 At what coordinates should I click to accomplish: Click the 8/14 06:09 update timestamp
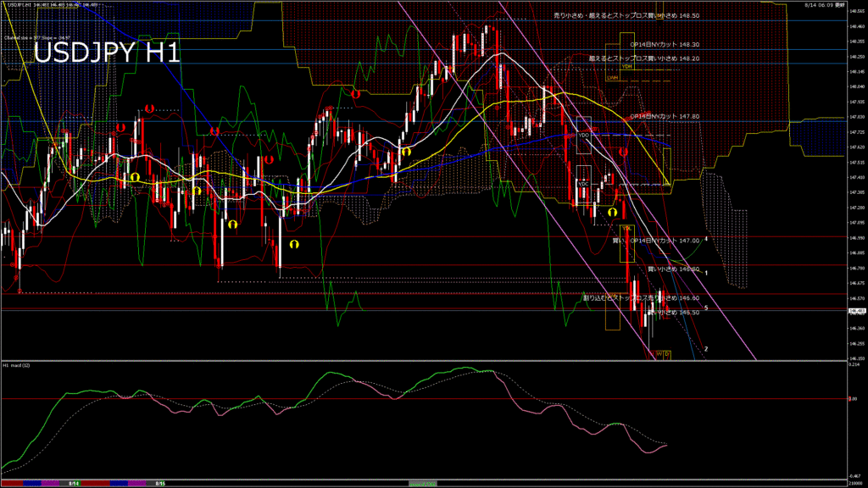coord(842,4)
